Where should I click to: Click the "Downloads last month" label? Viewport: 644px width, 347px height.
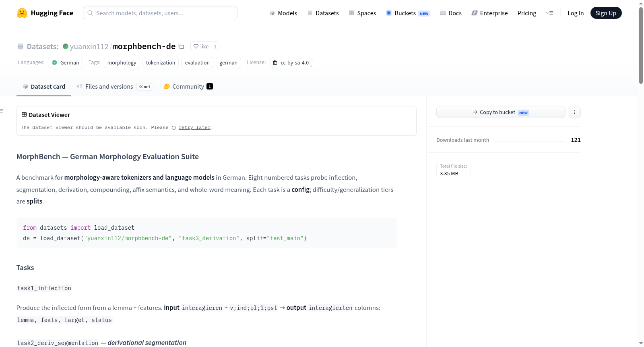[x=463, y=140]
